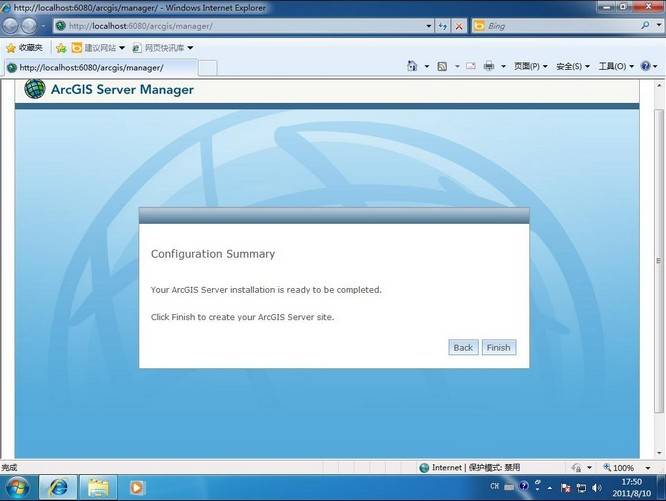The height and width of the screenshot is (501, 666).
Task: Open the Tools (工具) menu
Action: 616,66
